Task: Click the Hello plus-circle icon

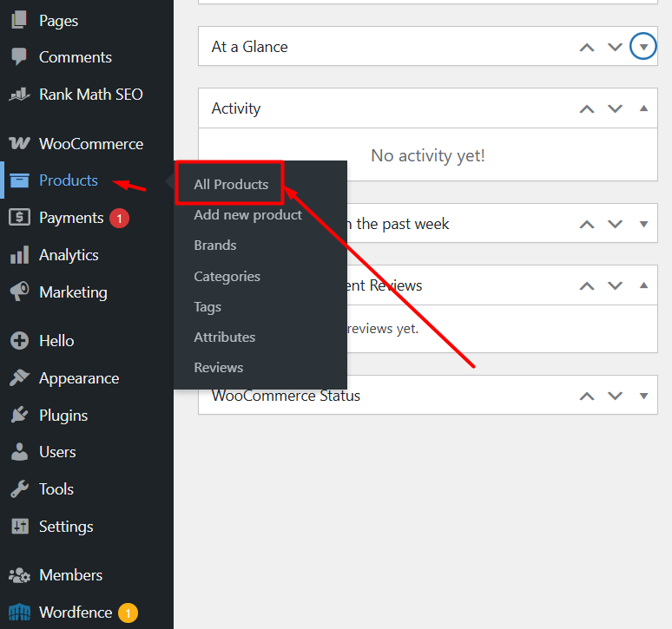Action: click(x=19, y=341)
